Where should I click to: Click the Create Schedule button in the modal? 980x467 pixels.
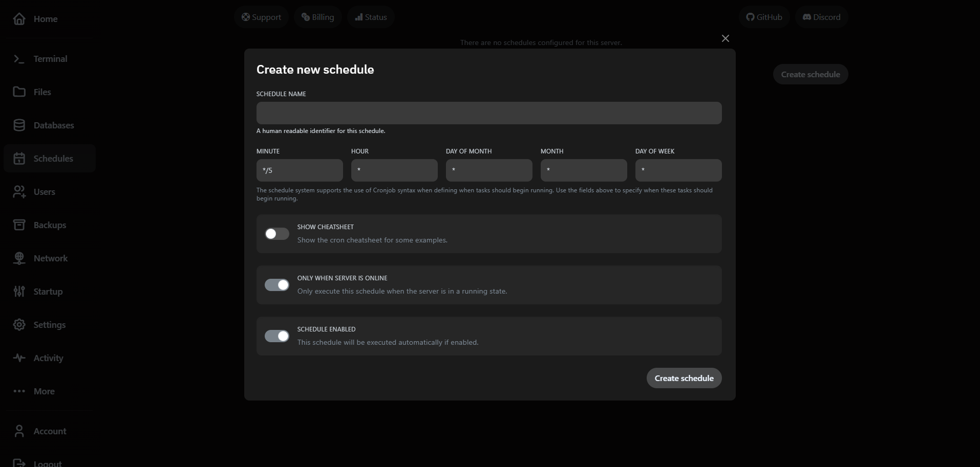point(684,378)
